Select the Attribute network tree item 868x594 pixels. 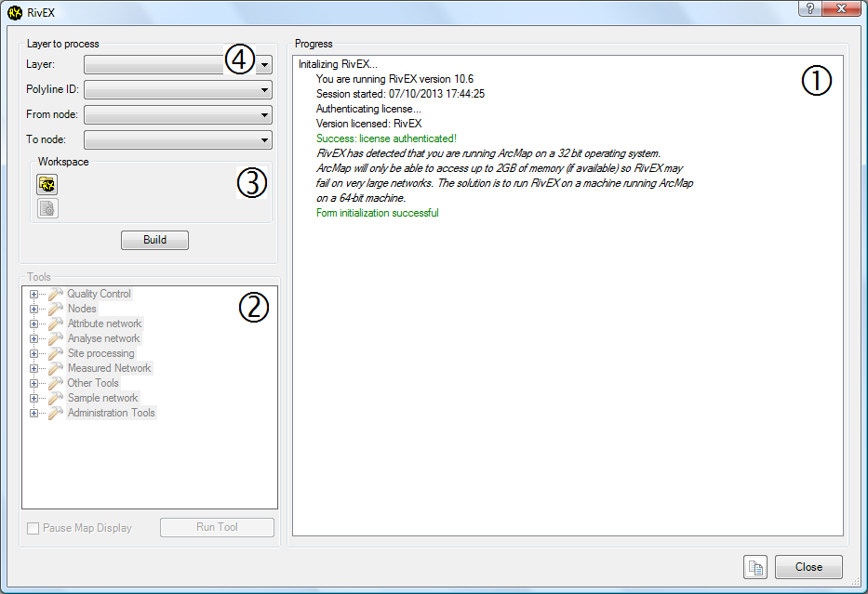pos(104,323)
